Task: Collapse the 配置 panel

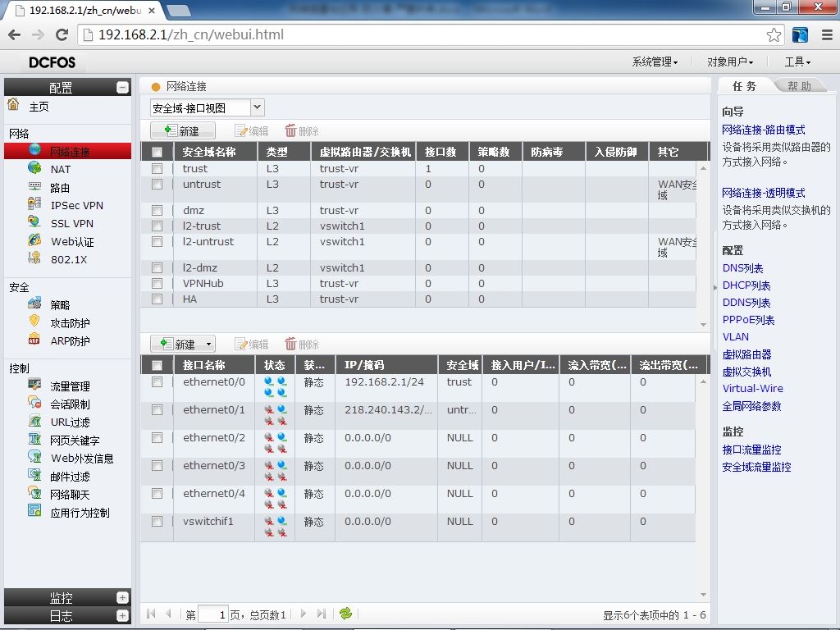Action: [x=123, y=87]
